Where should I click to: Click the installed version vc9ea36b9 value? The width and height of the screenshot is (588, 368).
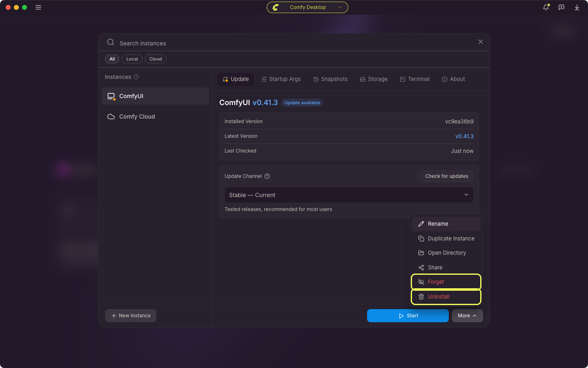[x=459, y=121]
